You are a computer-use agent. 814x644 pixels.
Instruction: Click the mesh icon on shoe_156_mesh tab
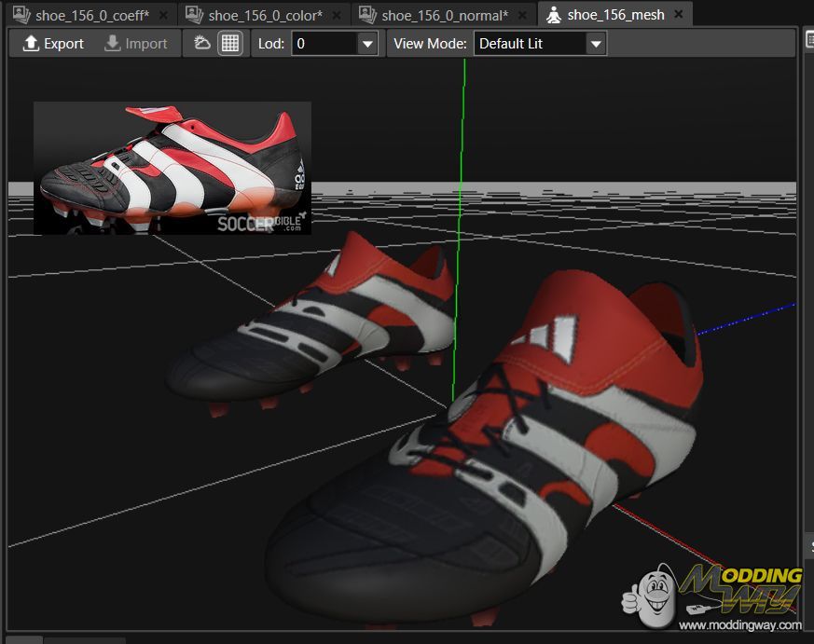[x=554, y=15]
